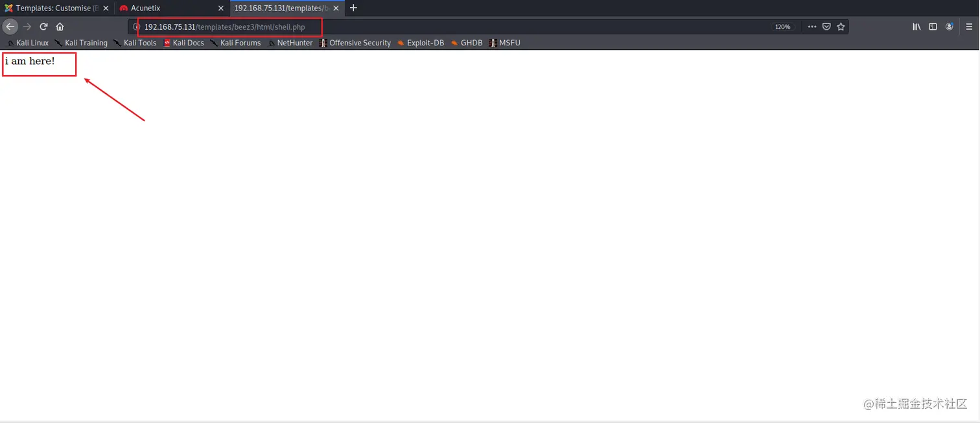980x423 pixels.
Task: Open the browser home page
Action: coord(60,27)
